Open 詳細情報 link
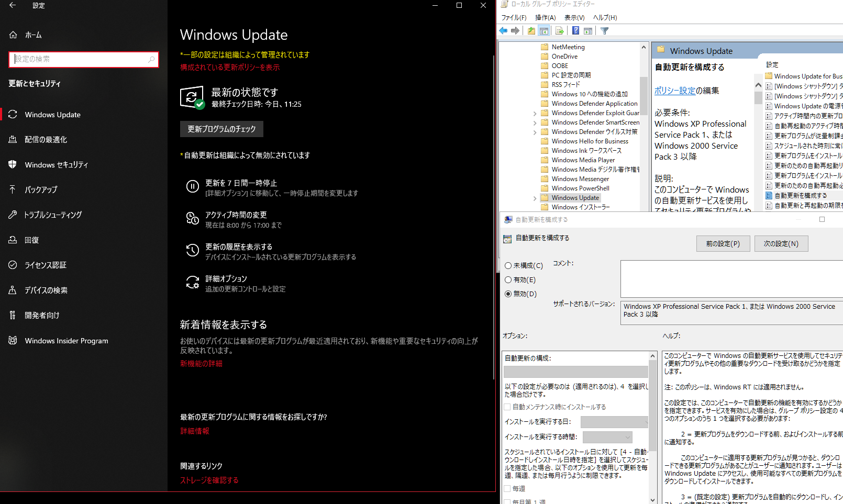This screenshot has width=843, height=504. pos(195,431)
